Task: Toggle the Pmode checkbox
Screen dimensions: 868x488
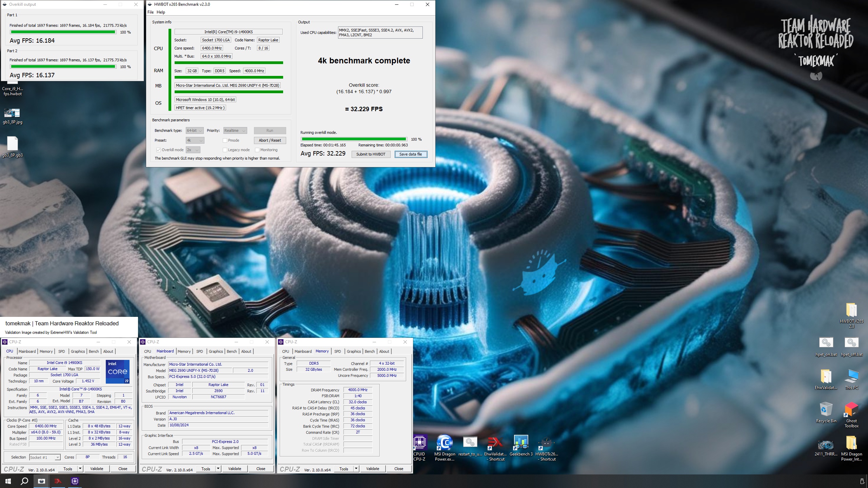Action: pyautogui.click(x=225, y=140)
